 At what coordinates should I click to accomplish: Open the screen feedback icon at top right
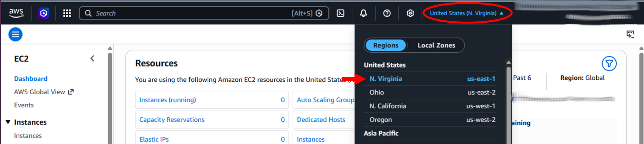[x=630, y=34]
